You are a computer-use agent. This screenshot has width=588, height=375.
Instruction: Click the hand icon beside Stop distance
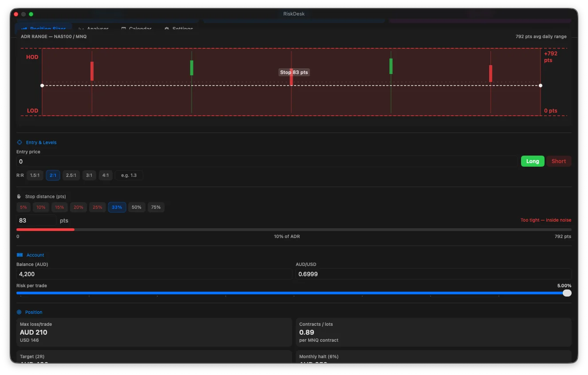(19, 196)
